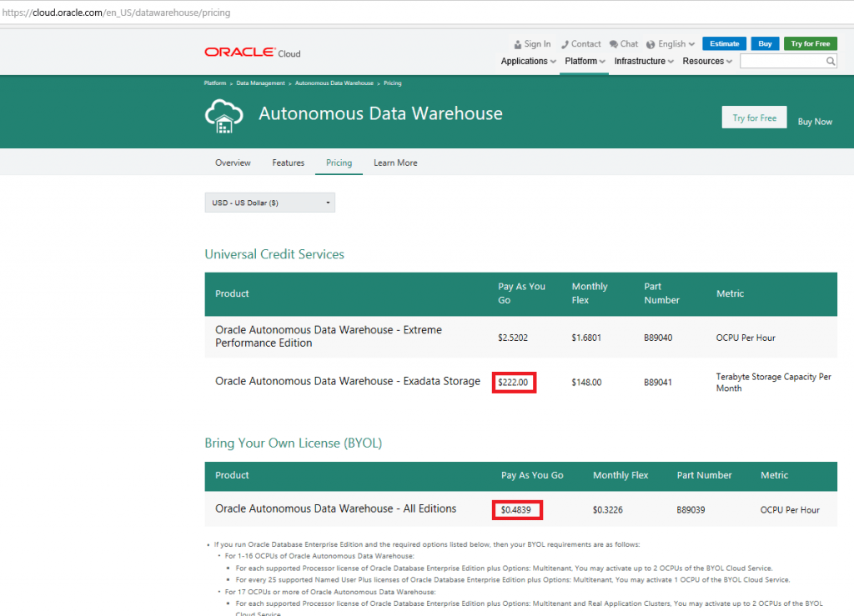Image resolution: width=854 pixels, height=616 pixels.
Task: Click the Contact phone icon
Action: tap(565, 44)
